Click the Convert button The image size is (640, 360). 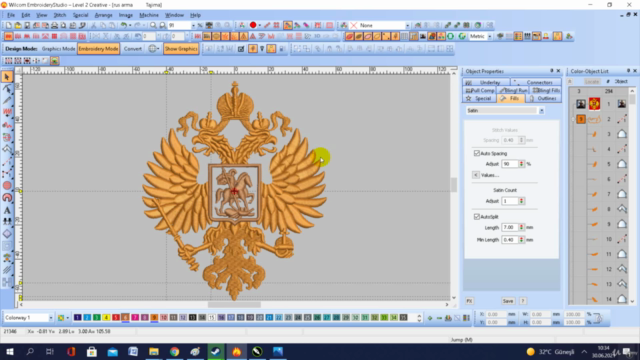(133, 49)
